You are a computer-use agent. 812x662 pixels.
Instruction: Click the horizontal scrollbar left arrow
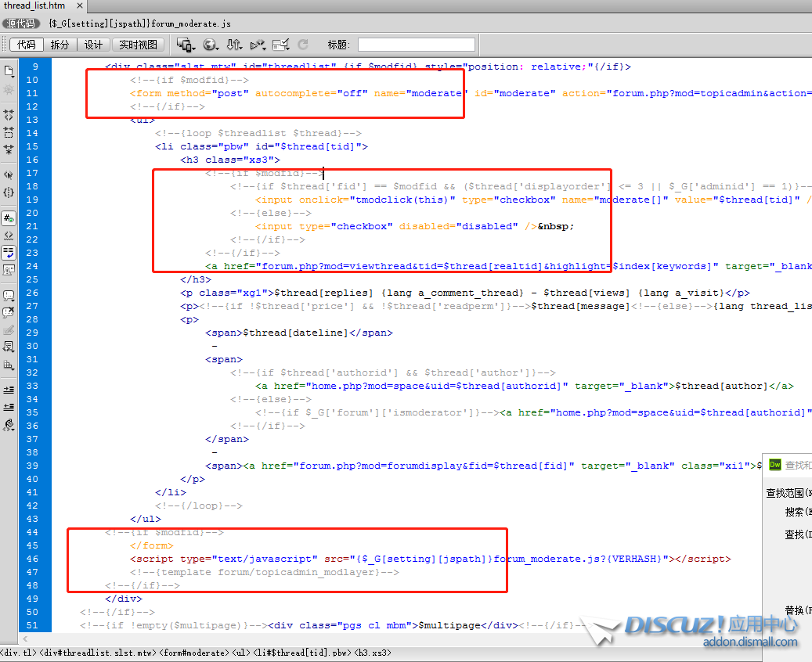[x=25, y=639]
